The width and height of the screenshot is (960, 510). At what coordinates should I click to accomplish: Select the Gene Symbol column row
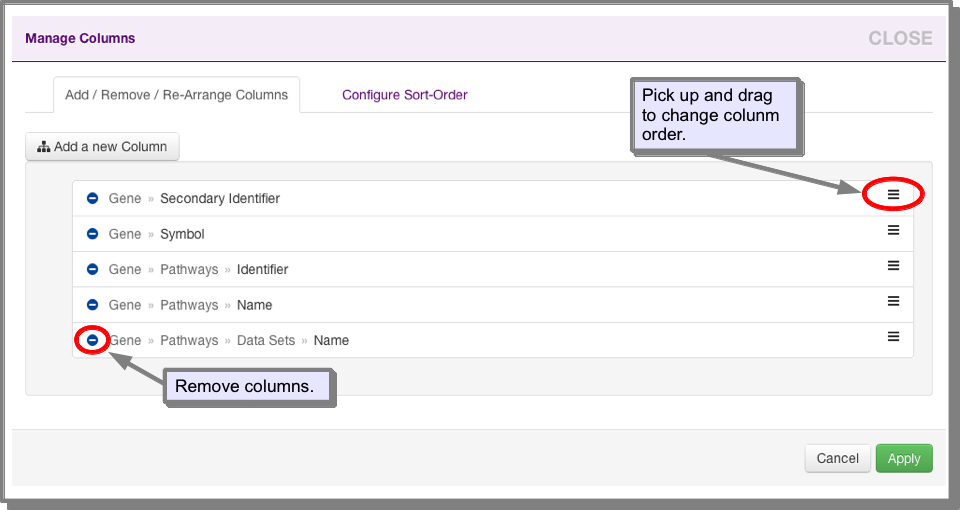tap(493, 233)
